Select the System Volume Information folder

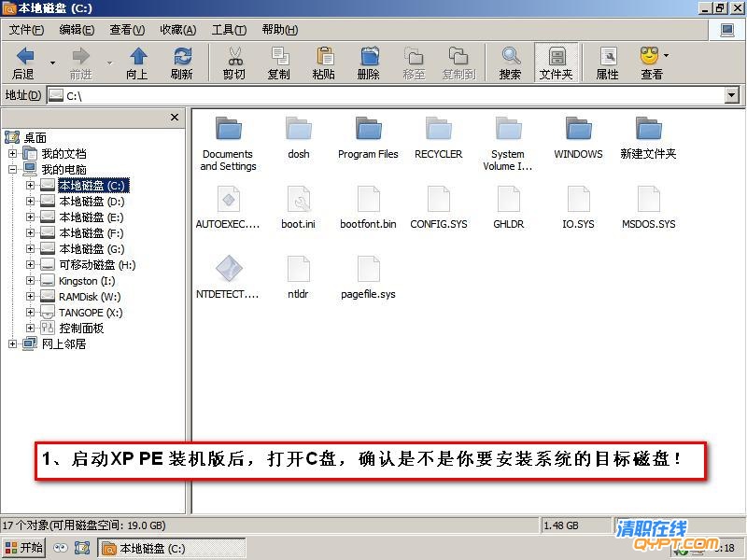[508, 144]
